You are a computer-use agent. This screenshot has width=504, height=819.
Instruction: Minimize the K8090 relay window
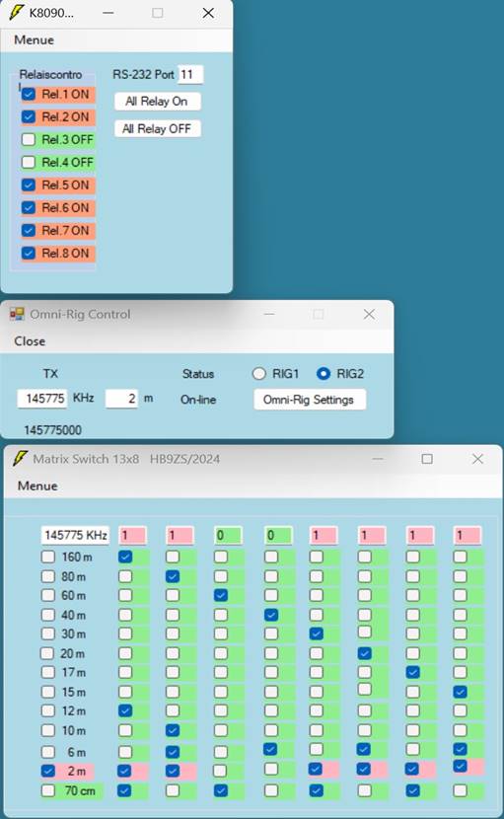pos(108,13)
